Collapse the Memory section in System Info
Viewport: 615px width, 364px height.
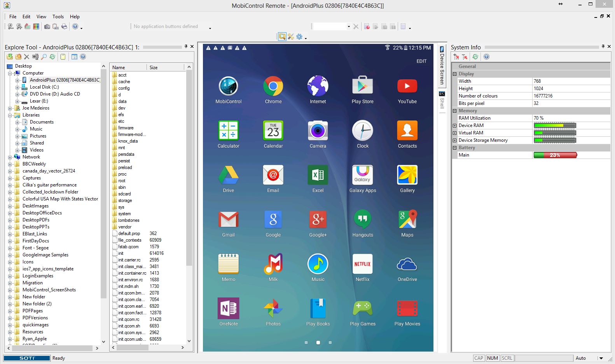[x=454, y=111]
